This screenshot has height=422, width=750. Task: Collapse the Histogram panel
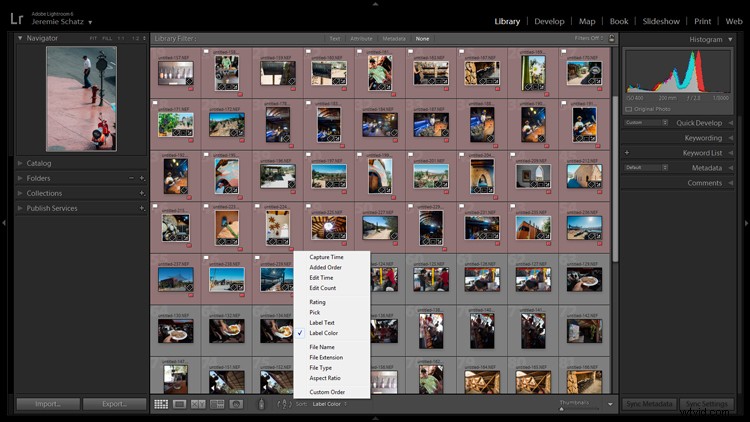(730, 39)
